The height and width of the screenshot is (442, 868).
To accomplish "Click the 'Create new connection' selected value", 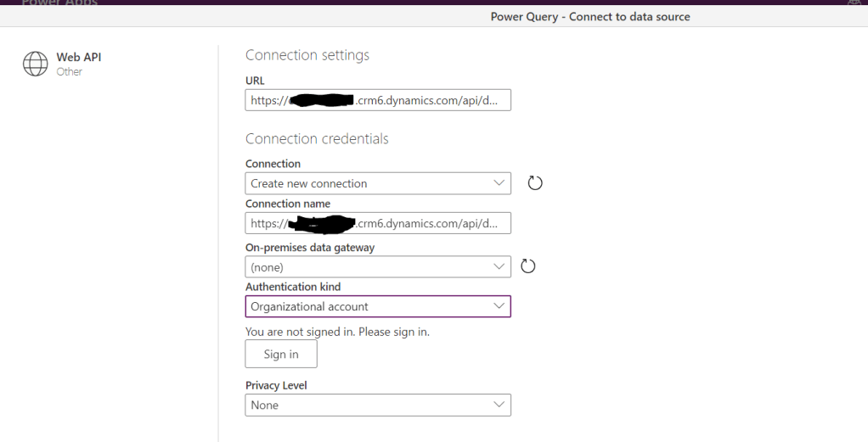I will (x=309, y=183).
